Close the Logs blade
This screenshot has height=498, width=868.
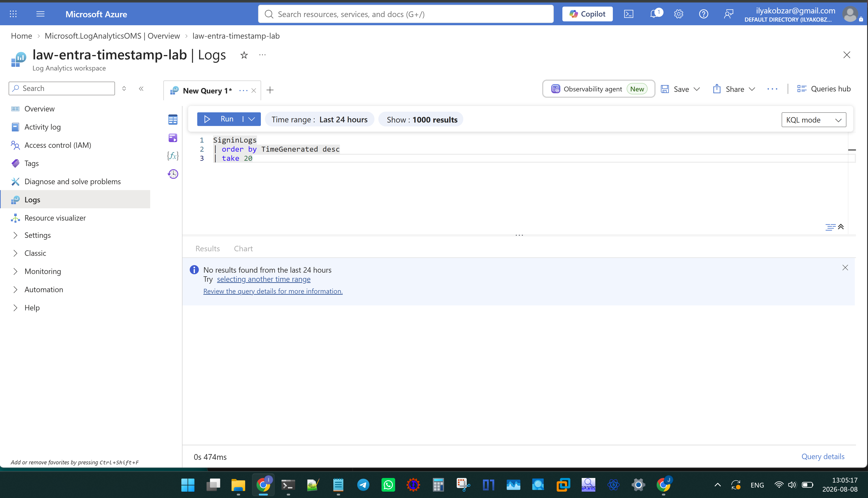click(x=847, y=55)
